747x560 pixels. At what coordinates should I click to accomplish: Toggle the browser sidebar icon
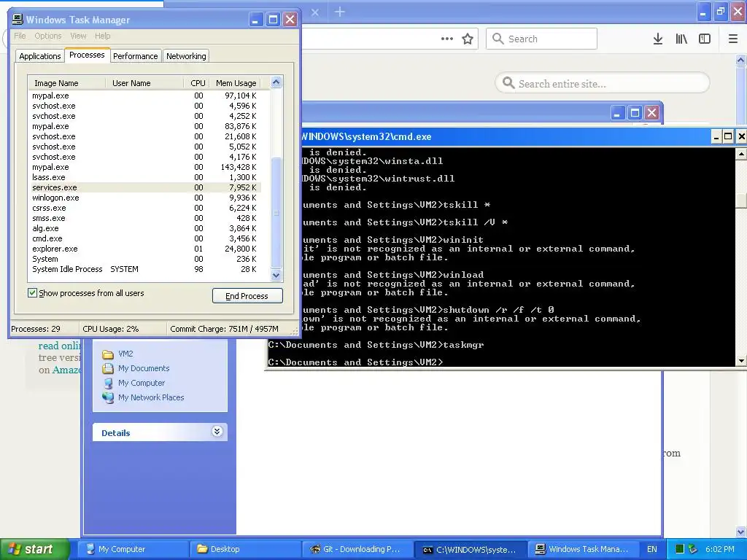[705, 39]
